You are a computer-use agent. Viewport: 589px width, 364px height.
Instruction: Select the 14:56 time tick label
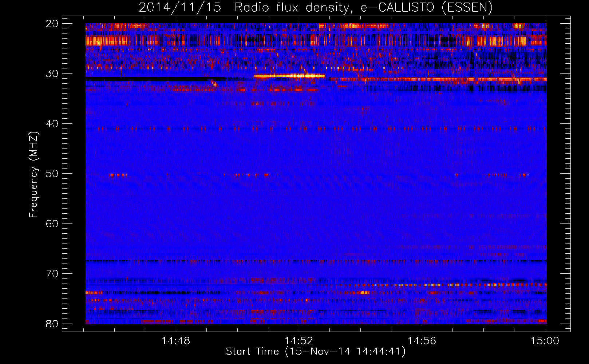point(422,341)
